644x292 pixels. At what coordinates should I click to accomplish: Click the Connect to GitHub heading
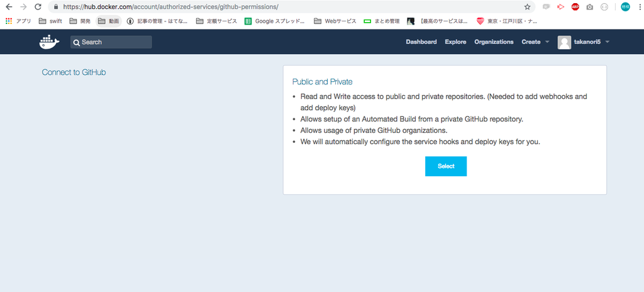tap(74, 72)
